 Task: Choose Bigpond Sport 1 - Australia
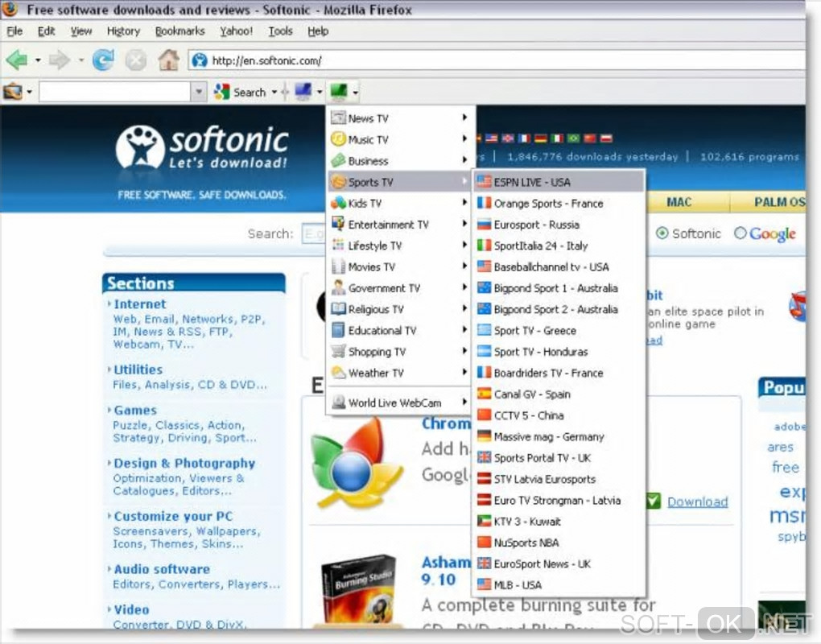(x=559, y=288)
